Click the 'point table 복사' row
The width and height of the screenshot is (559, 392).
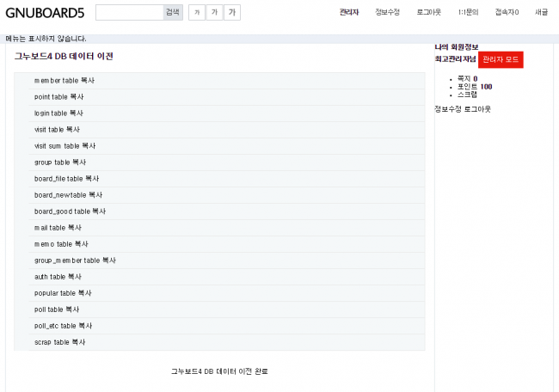pyautogui.click(x=227, y=97)
